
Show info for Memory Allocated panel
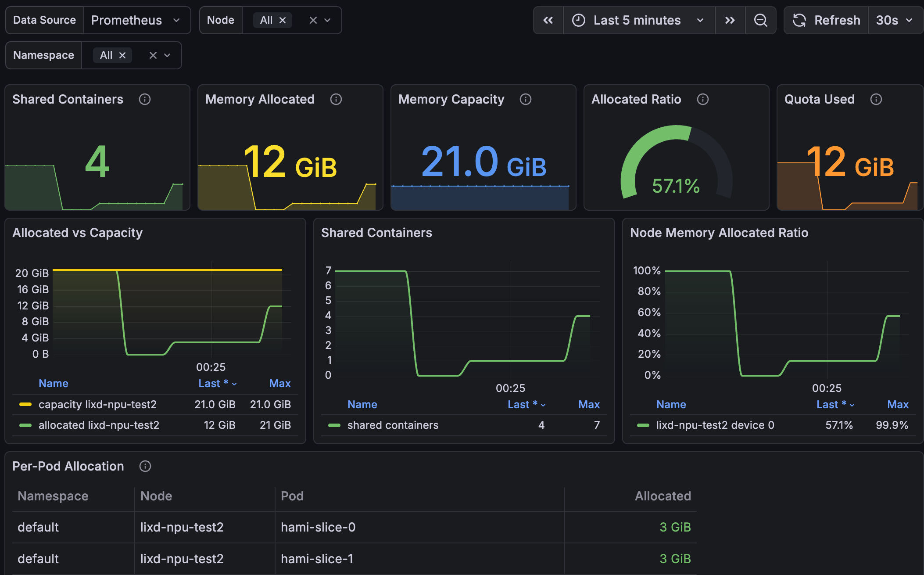click(336, 99)
